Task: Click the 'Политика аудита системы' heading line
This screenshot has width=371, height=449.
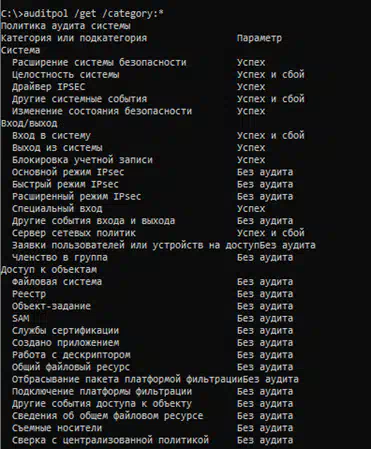Action: [66, 26]
